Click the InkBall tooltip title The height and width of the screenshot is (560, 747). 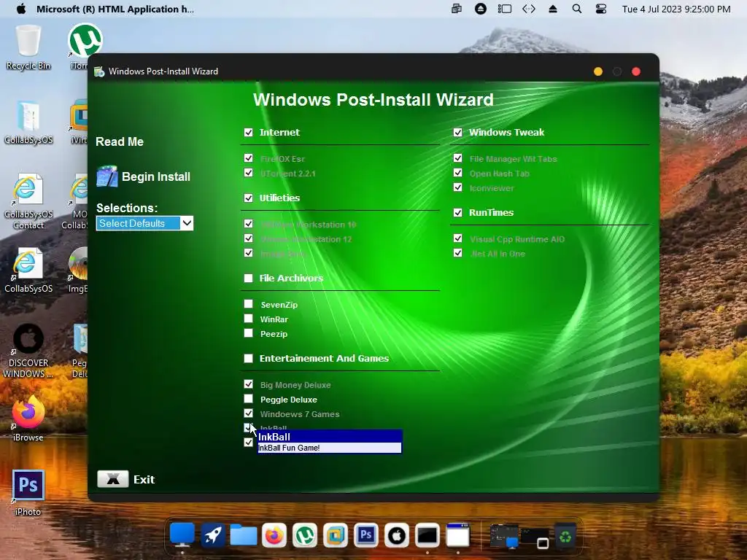[274, 437]
